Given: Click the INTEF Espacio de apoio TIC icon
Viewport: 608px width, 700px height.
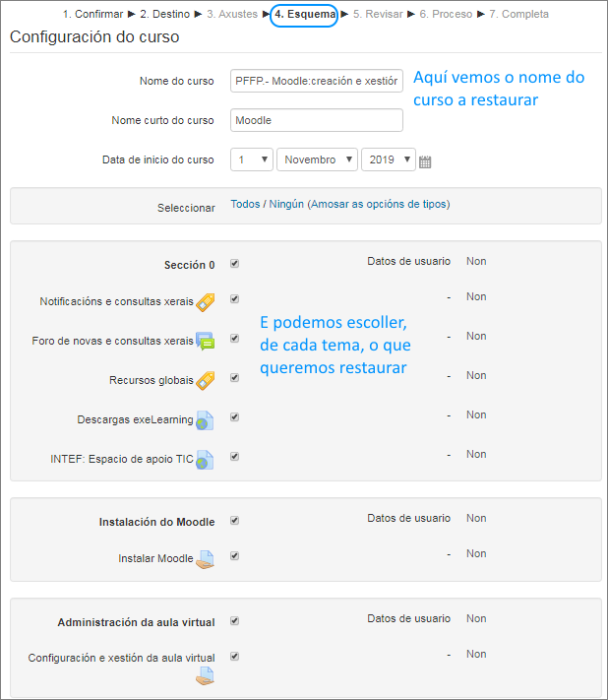Looking at the screenshot, I should pyautogui.click(x=206, y=460).
